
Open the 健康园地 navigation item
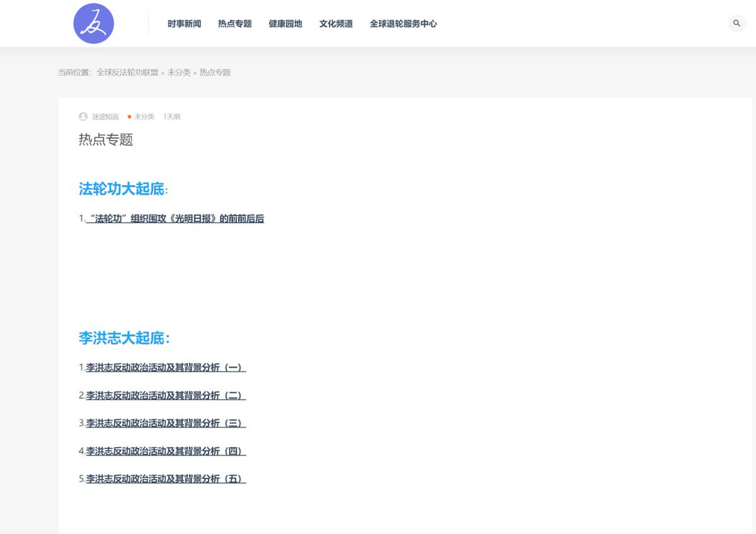pos(285,24)
